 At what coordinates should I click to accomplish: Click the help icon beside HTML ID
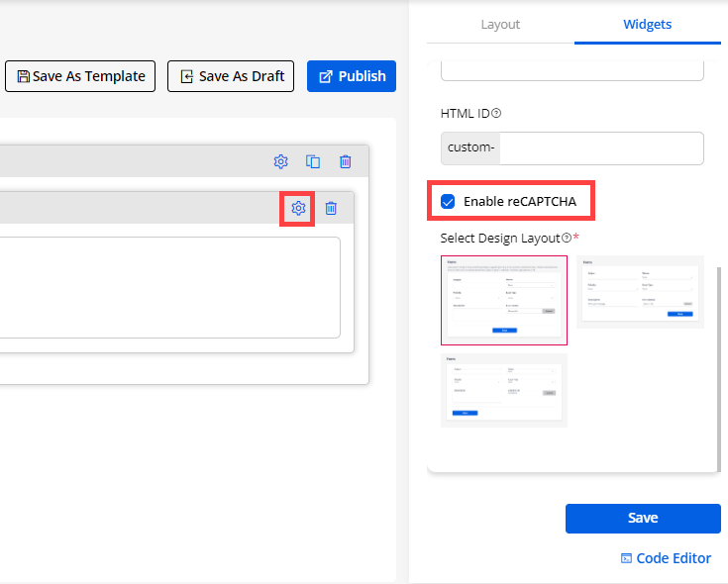point(496,113)
